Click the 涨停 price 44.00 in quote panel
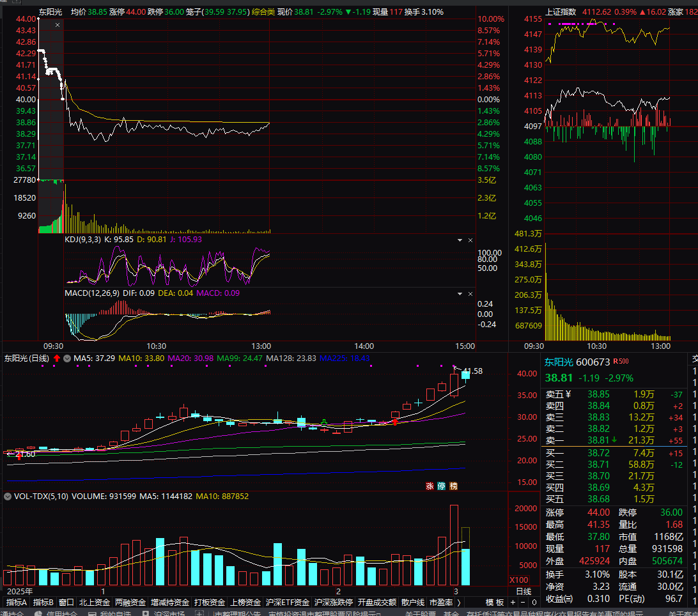 598,512
